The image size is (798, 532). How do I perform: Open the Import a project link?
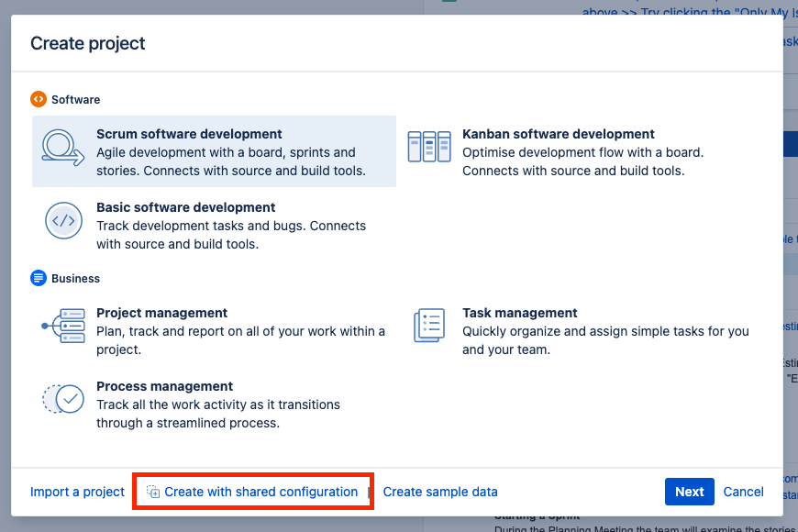click(77, 492)
